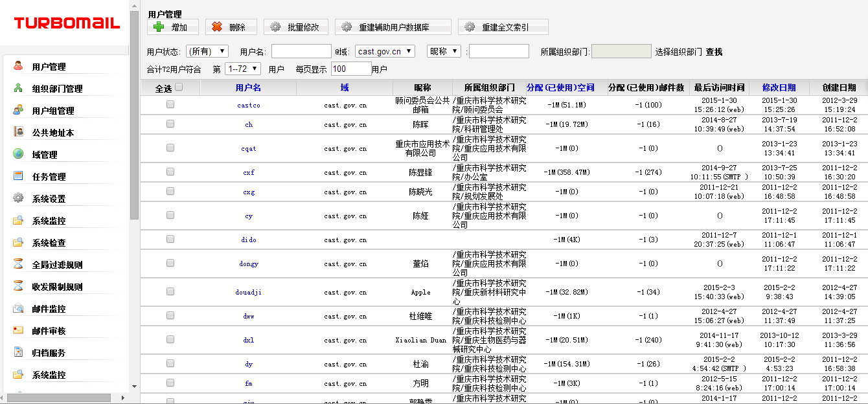Click the 系统设置 gear icon
Viewport: 868px width, 404px height.
tap(18, 198)
